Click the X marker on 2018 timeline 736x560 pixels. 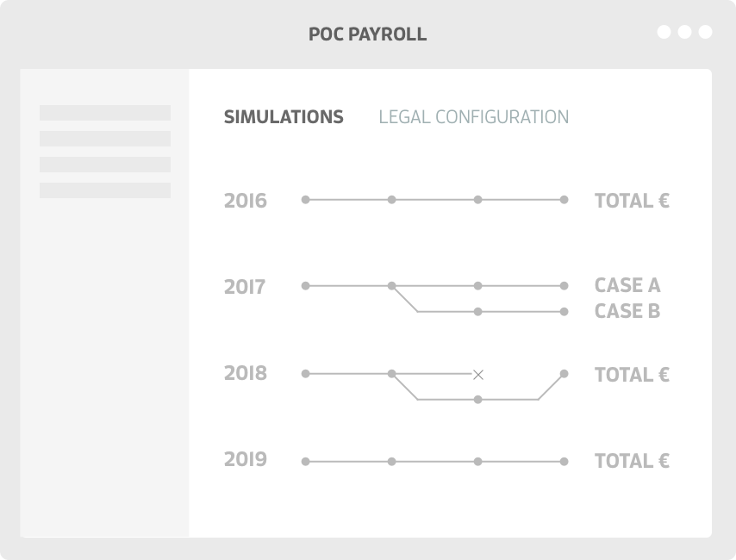click(x=477, y=375)
